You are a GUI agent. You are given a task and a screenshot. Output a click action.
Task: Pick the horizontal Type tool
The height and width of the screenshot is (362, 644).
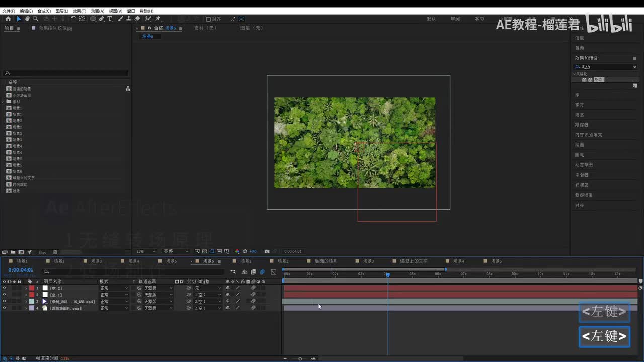110,19
